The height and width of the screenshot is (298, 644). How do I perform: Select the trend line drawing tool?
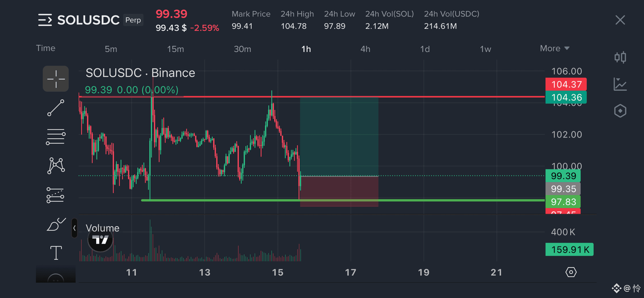tap(56, 108)
